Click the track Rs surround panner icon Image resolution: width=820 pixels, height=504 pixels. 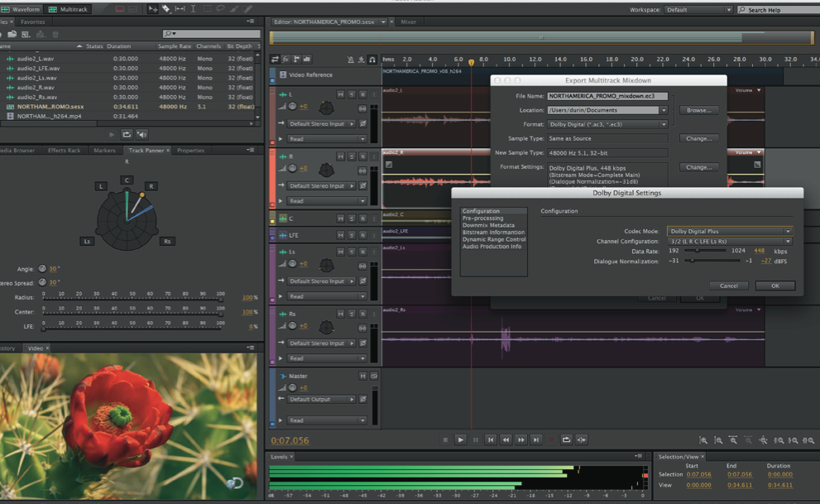coord(326,327)
